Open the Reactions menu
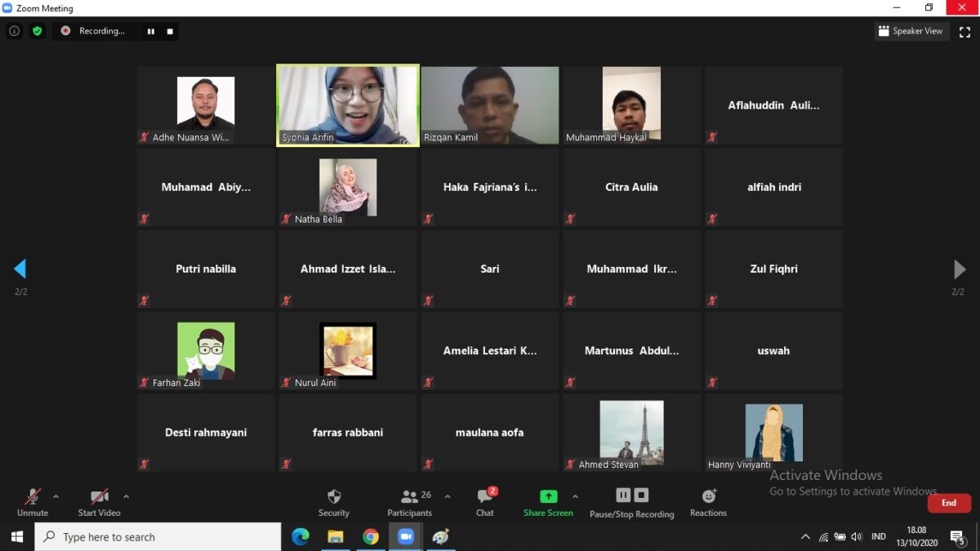Screen dimensions: 980x551 point(708,502)
